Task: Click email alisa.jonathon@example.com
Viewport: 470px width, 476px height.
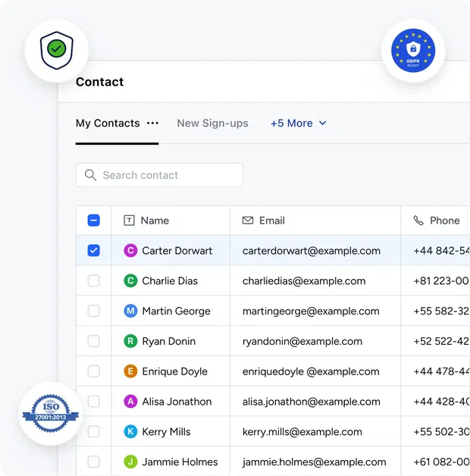Action: 312,402
